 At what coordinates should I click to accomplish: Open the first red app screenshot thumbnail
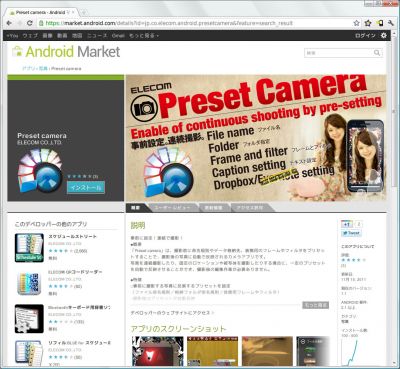pyautogui.click(x=158, y=351)
